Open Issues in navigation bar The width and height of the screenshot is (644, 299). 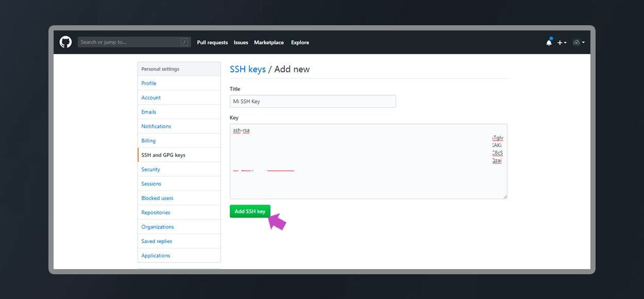(241, 43)
